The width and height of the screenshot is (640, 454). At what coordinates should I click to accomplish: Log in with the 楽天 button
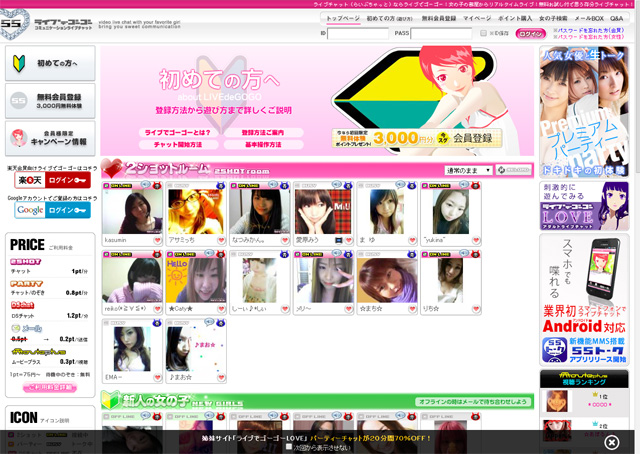52,180
